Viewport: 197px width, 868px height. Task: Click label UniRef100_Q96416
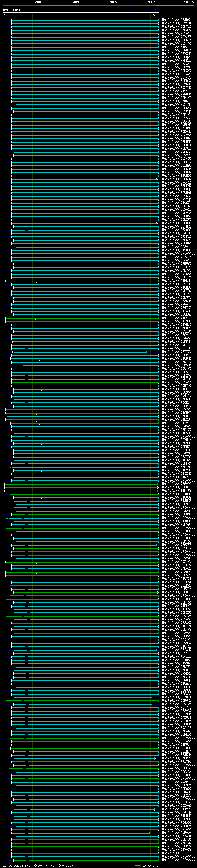(x=177, y=182)
